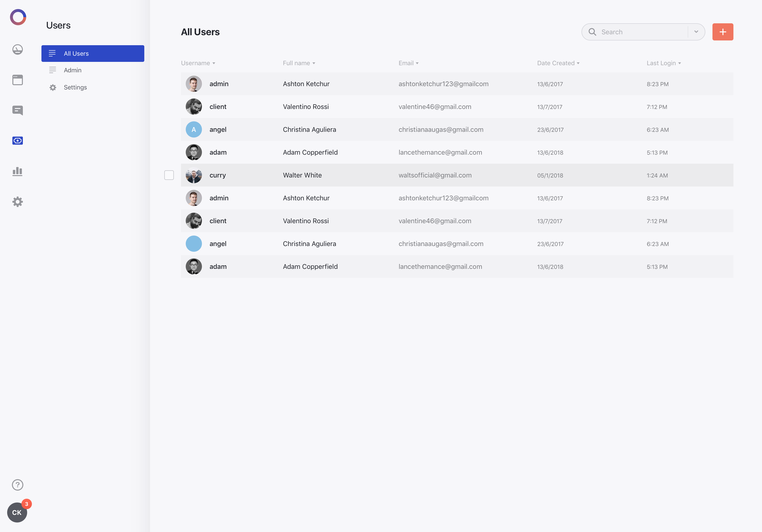Click the search magnifier icon
This screenshot has width=762, height=532.
tap(593, 32)
